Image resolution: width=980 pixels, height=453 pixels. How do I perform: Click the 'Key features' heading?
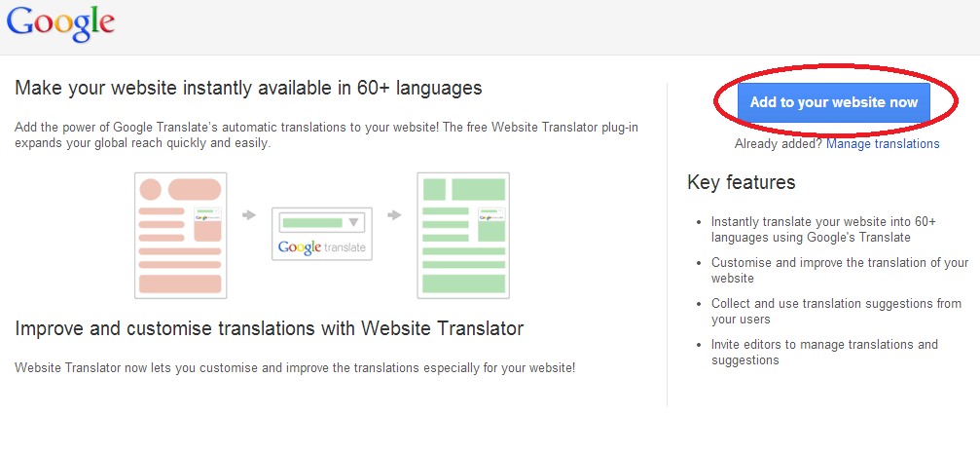pyautogui.click(x=742, y=182)
